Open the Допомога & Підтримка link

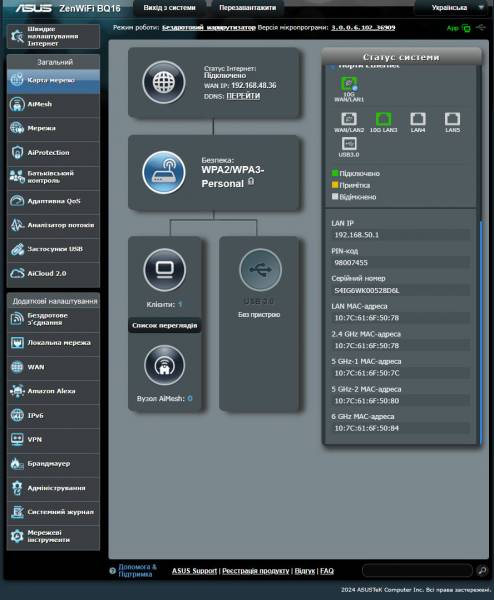137,570
